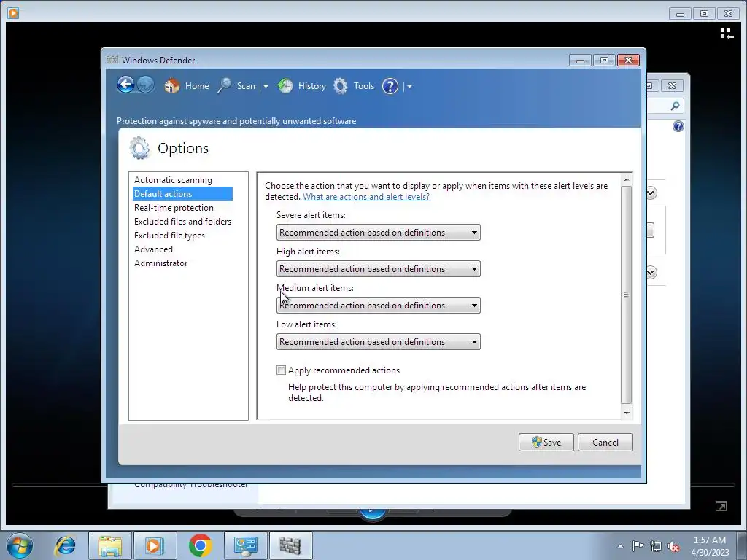Click the help icon in background window
This screenshot has width=747, height=560.
[x=678, y=126]
